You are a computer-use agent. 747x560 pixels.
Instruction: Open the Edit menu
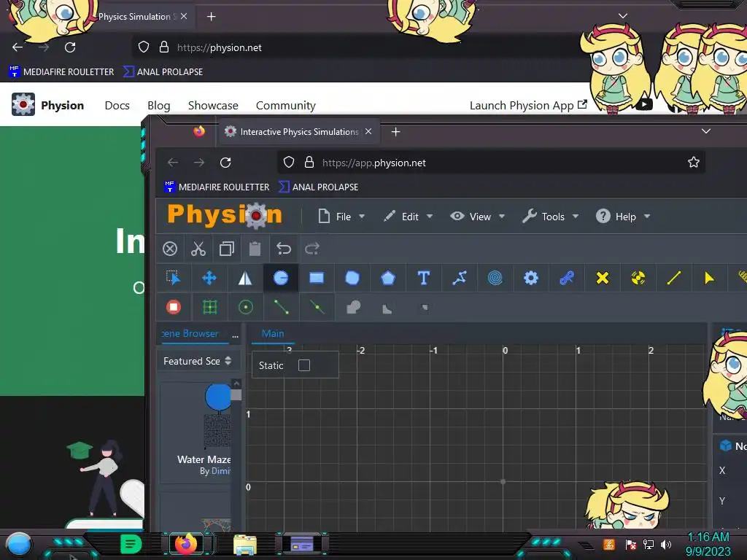click(409, 217)
